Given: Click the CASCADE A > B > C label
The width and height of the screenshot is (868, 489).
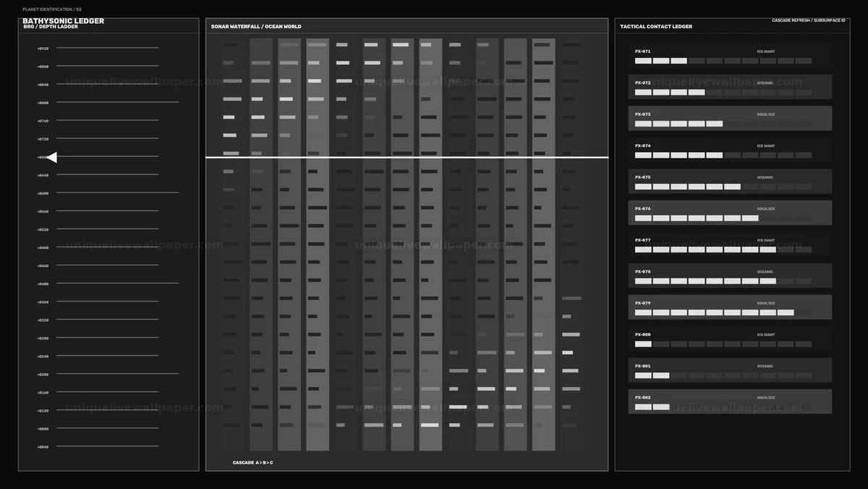Looking at the screenshot, I should (253, 462).
